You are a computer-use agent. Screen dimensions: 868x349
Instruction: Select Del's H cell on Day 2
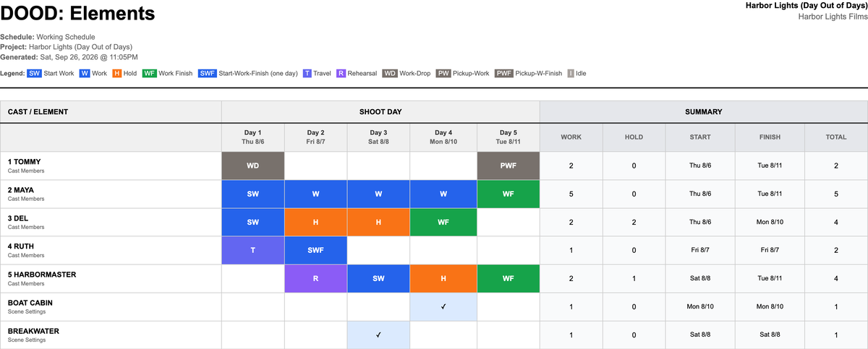pos(316,222)
